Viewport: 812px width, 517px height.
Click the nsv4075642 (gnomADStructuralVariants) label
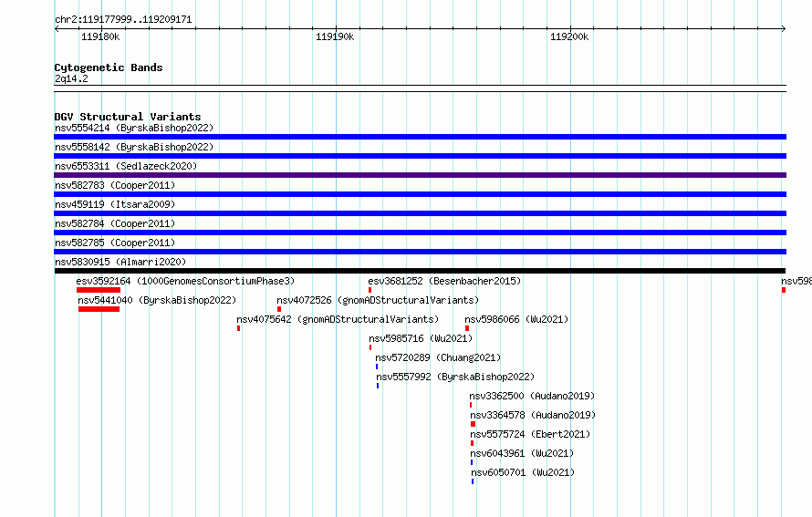338,319
